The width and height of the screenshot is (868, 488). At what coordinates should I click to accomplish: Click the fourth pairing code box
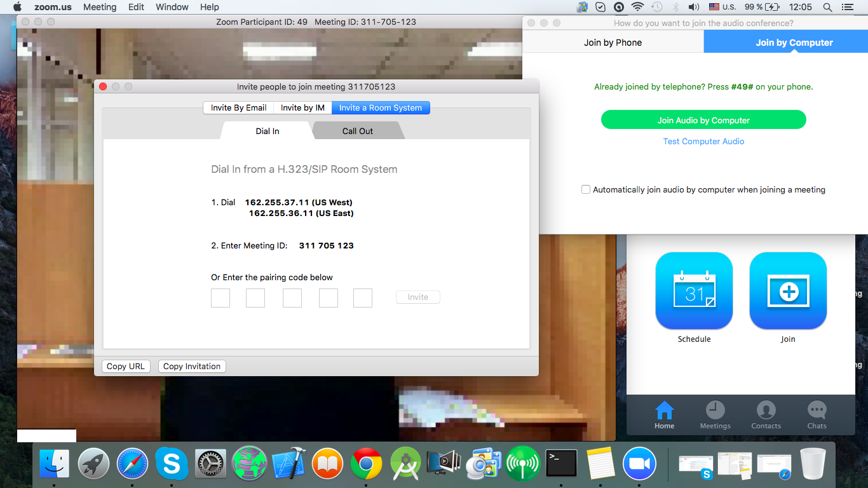click(329, 298)
